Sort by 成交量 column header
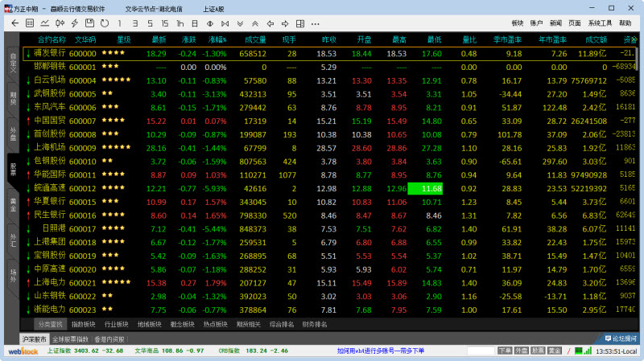The height and width of the screenshot is (361, 644). [255, 39]
